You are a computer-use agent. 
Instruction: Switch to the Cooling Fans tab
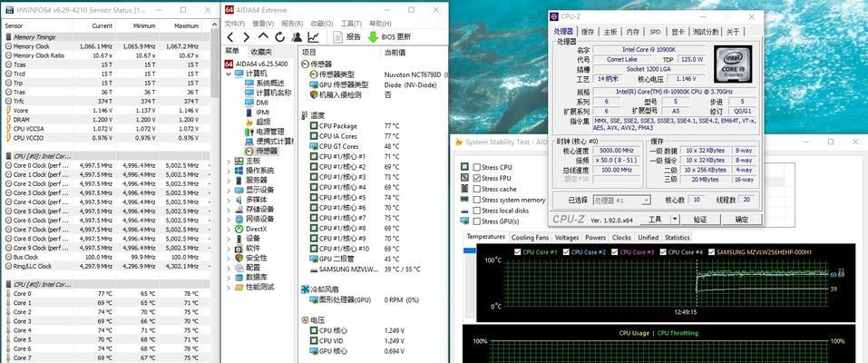click(531, 237)
